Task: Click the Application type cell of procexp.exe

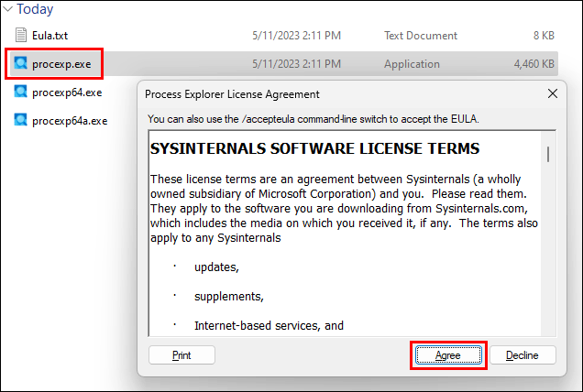Action: pos(412,64)
